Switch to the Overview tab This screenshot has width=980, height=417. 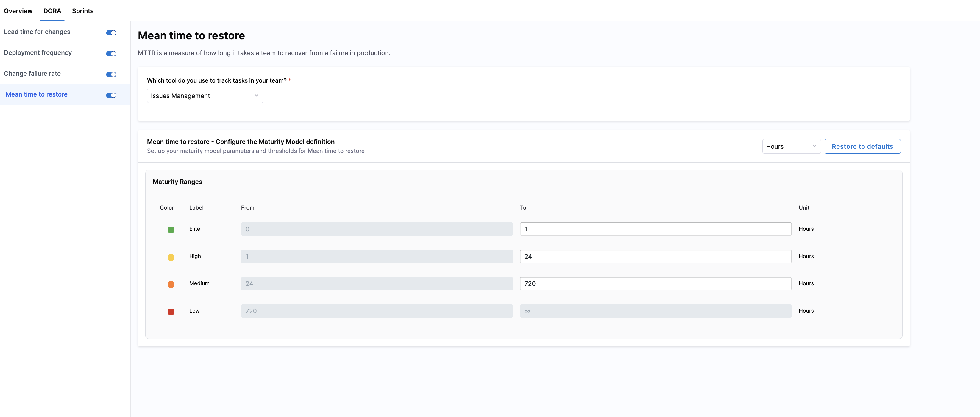[x=18, y=11]
